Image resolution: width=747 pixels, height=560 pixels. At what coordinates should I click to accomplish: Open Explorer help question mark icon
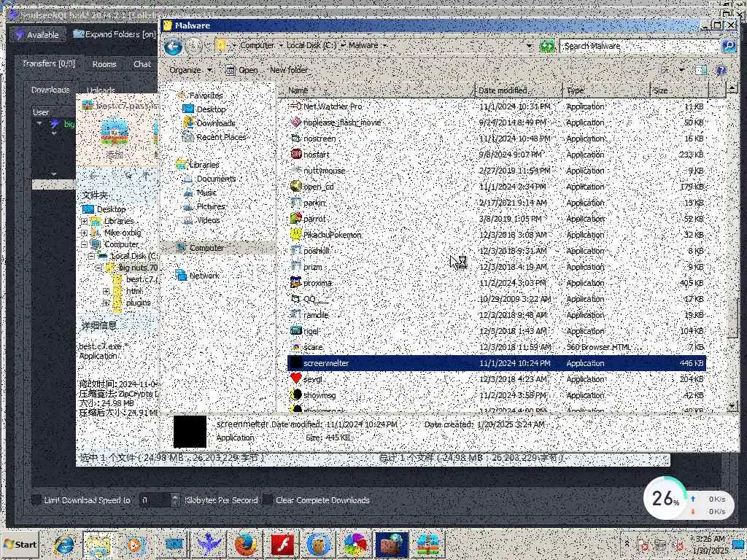(721, 70)
